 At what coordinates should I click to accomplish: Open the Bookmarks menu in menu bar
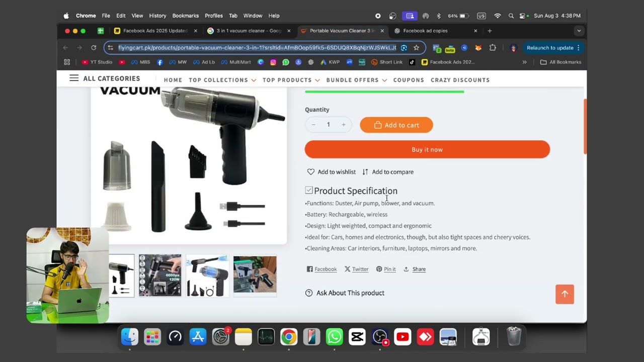coord(186,16)
